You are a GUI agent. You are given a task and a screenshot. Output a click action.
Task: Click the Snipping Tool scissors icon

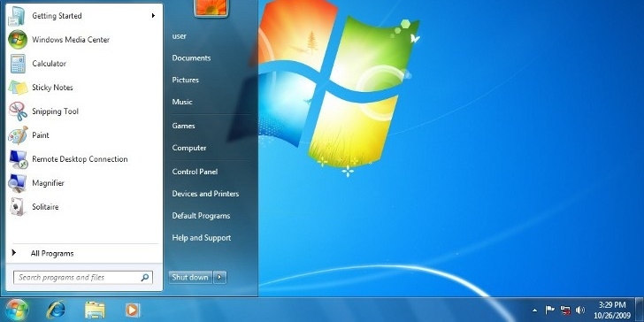tap(18, 111)
